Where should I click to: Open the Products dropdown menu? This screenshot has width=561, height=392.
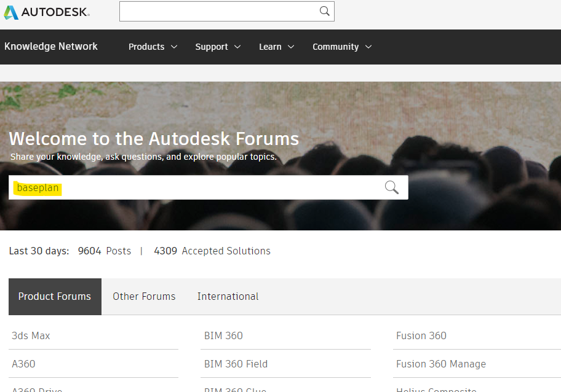point(152,46)
